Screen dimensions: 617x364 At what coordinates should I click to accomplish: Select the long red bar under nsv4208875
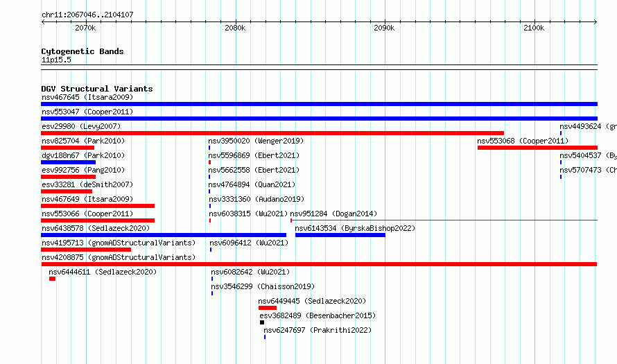point(319,264)
